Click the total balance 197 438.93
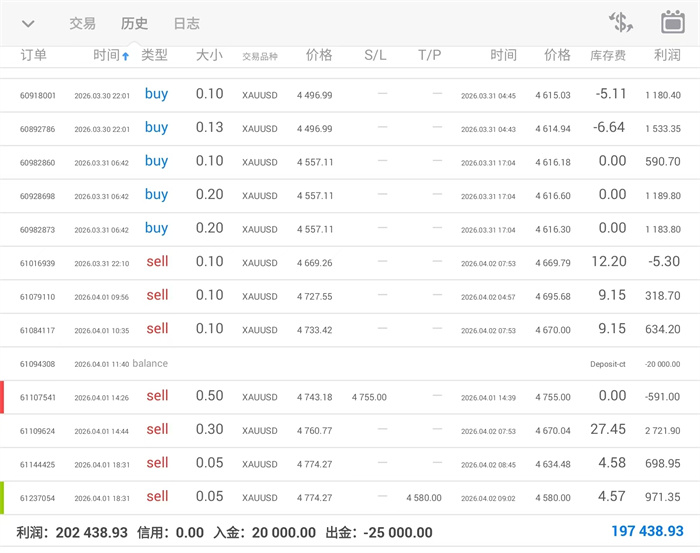The height and width of the screenshot is (553, 700). tap(647, 532)
